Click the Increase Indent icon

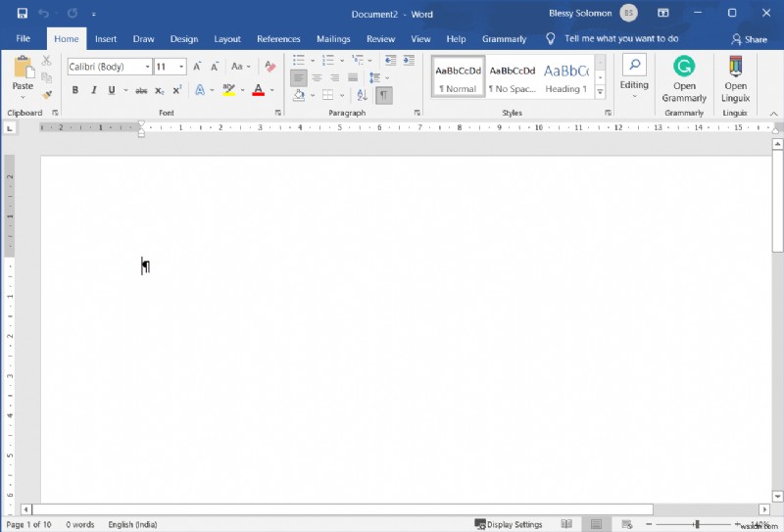point(406,61)
